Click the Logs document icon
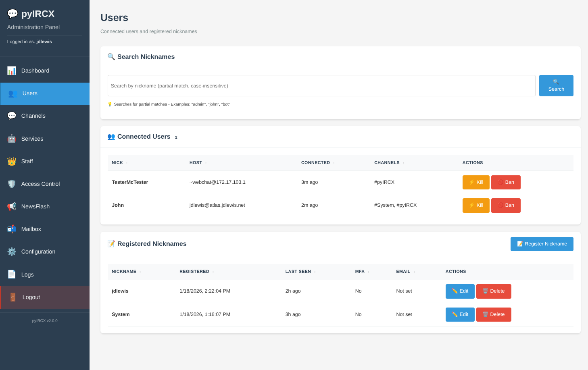Screen dimensions: 588x370 [11, 274]
